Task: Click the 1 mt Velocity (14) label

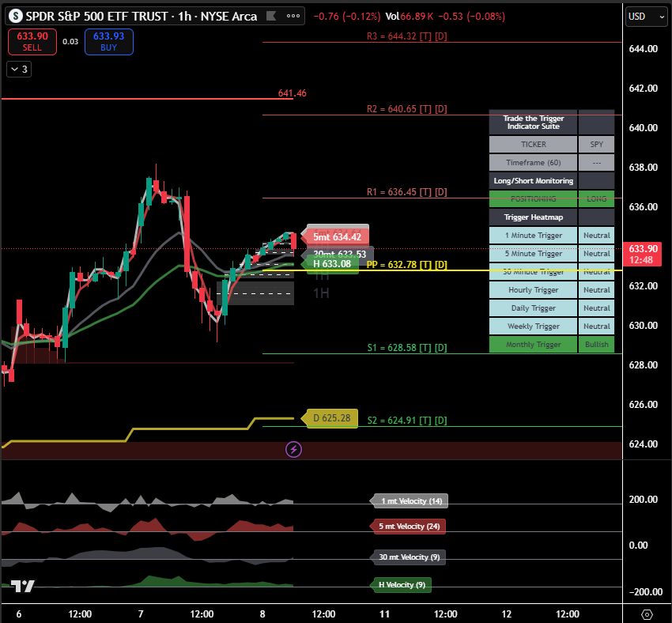Action: [x=410, y=501]
